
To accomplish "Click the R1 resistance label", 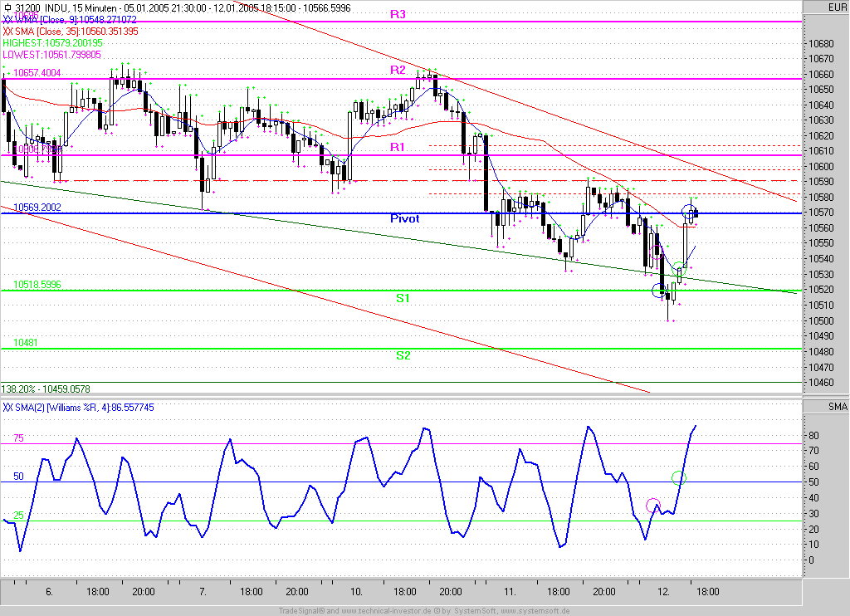I will [x=398, y=146].
